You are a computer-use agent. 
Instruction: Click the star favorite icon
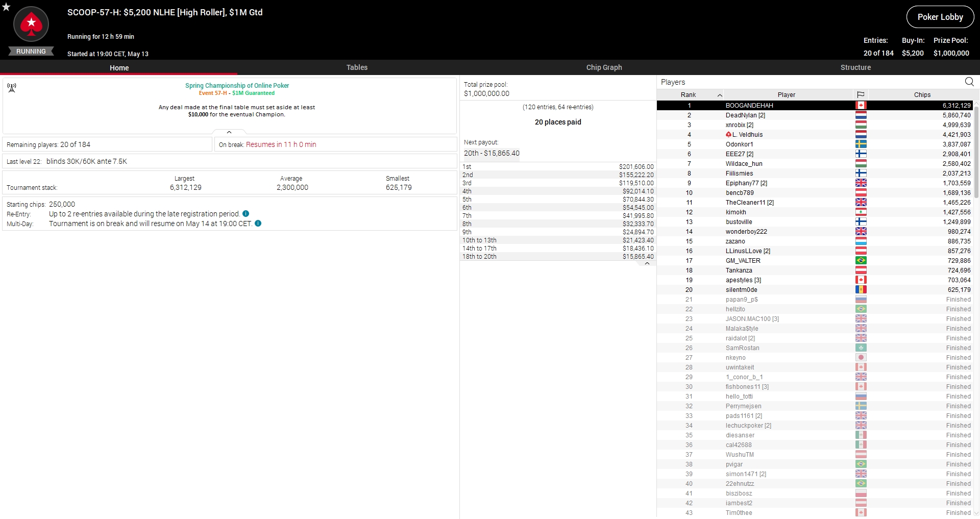point(6,7)
